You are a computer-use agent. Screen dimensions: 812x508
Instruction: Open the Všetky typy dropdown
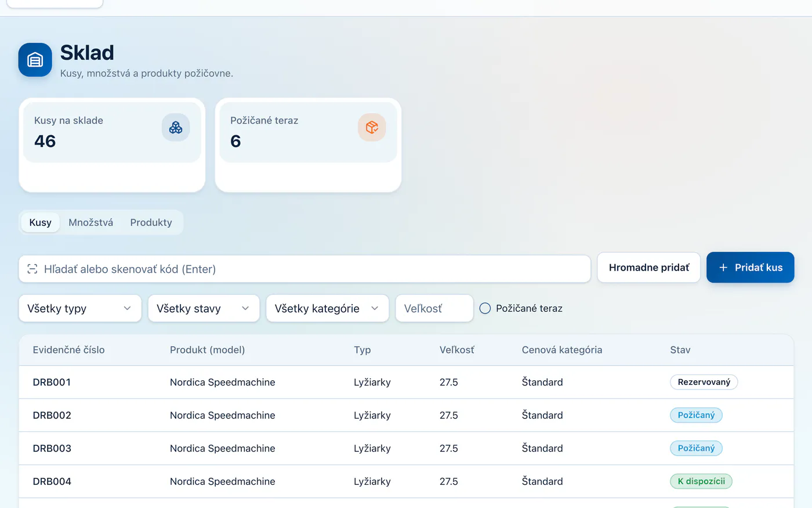(x=80, y=308)
